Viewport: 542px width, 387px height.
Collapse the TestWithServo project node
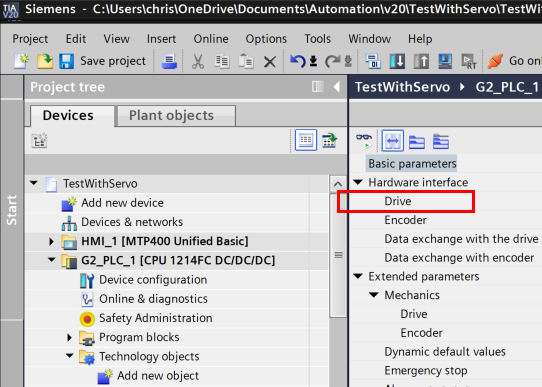34,183
